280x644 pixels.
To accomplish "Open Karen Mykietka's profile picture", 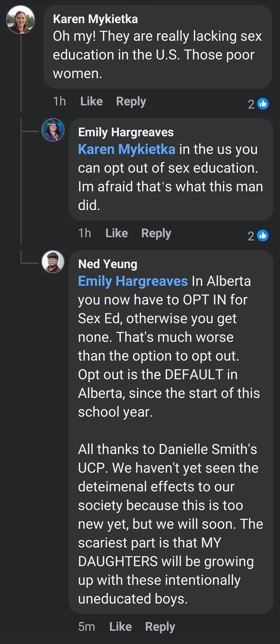I will click(x=21, y=20).
